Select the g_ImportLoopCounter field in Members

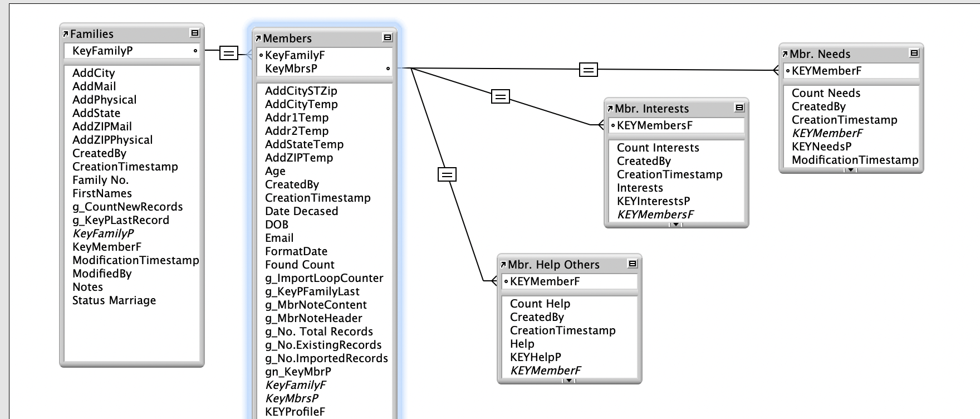tap(324, 278)
